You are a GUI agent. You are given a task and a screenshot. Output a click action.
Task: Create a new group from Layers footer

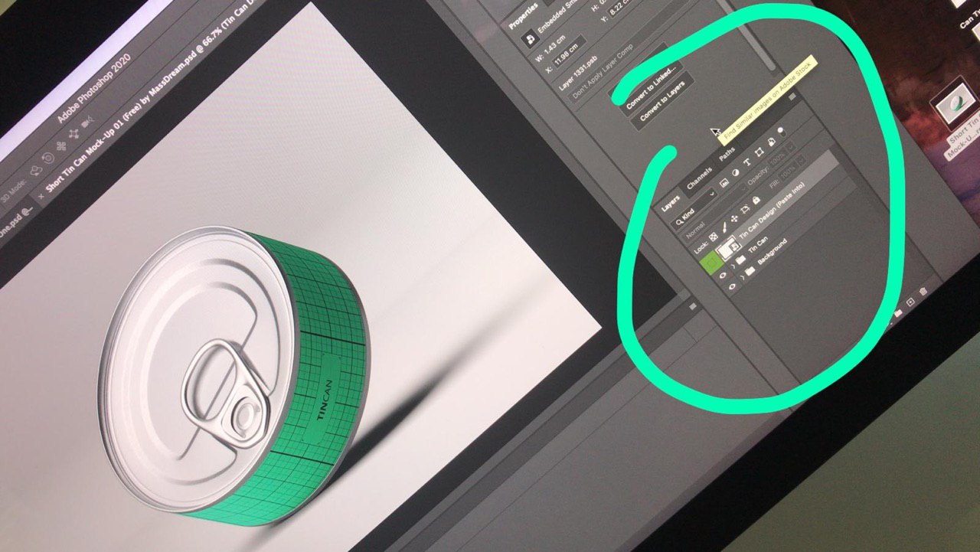pyautogui.click(x=897, y=312)
